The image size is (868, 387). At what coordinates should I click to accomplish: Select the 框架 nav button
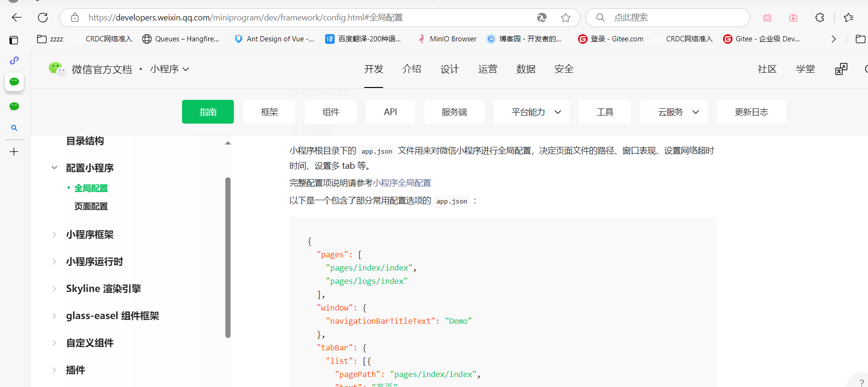[269, 112]
